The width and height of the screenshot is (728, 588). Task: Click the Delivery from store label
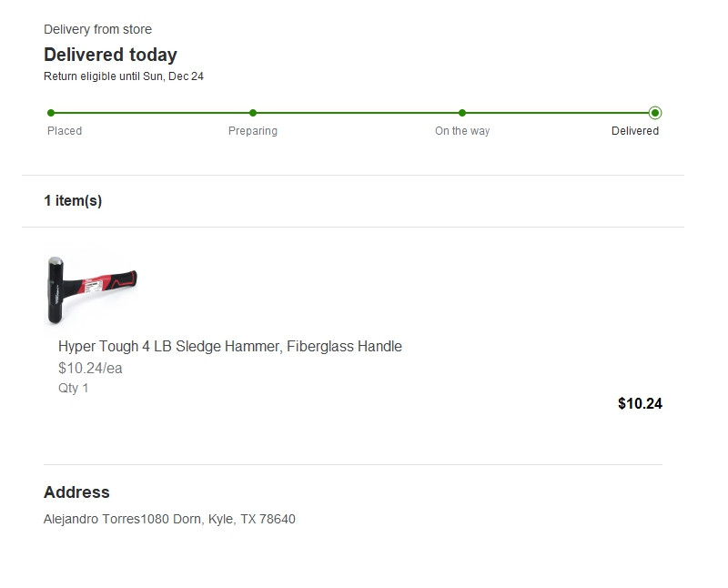[x=97, y=29]
